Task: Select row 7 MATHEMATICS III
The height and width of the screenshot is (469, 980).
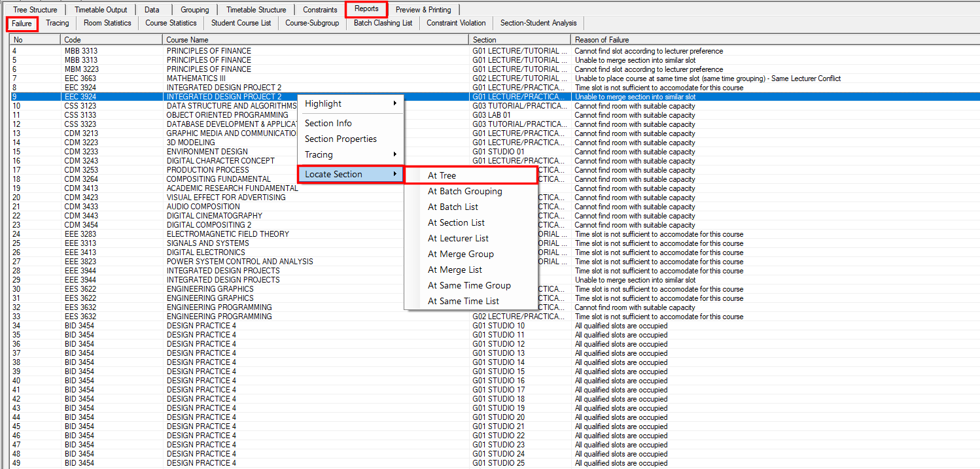Action: pyautogui.click(x=495, y=78)
